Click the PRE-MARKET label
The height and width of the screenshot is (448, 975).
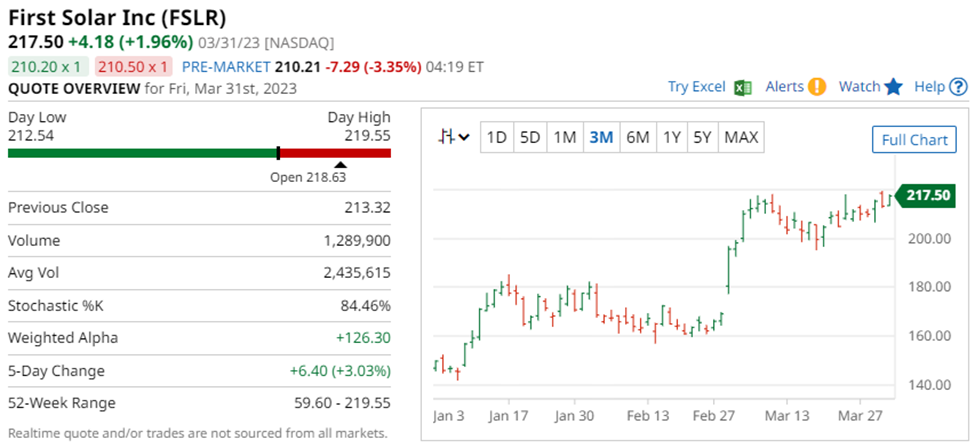point(226,67)
